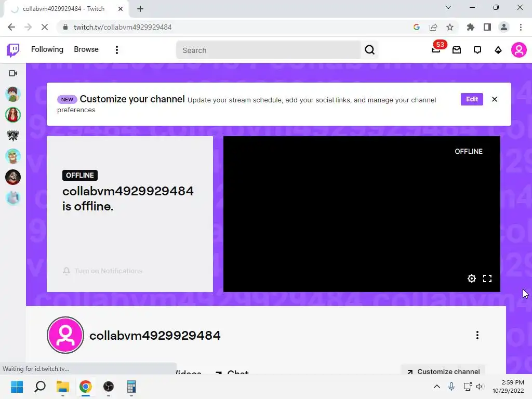Click the channel name collabvm4929929484 heading
Image resolution: width=532 pixels, height=399 pixels.
pos(155,336)
